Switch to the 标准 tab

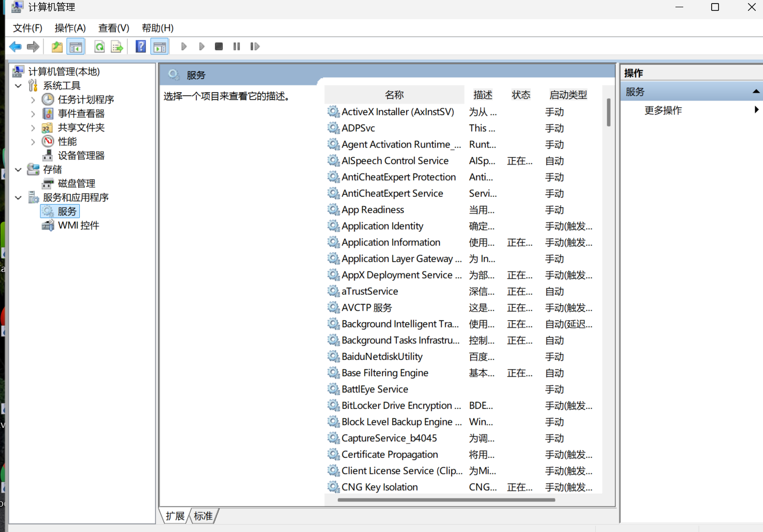point(203,516)
